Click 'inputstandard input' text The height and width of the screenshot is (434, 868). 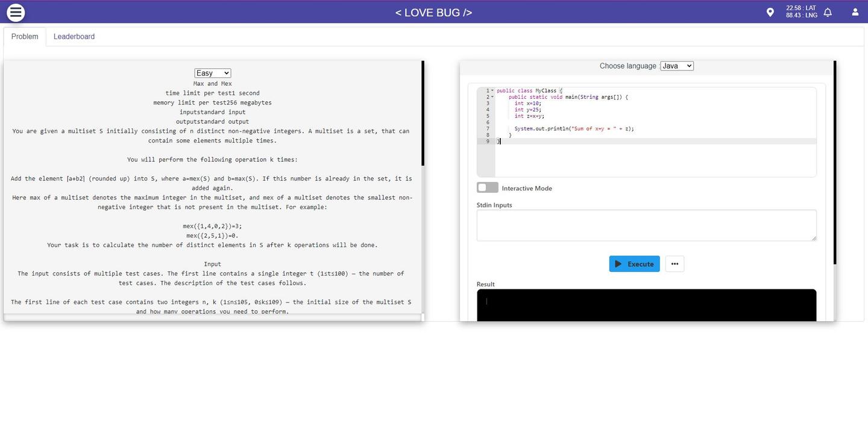[213, 112]
